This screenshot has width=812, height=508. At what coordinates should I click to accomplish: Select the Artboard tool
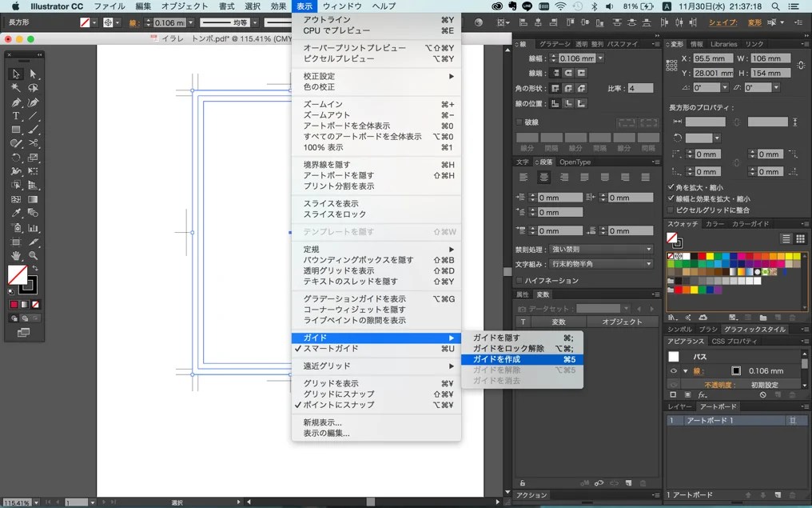16,242
